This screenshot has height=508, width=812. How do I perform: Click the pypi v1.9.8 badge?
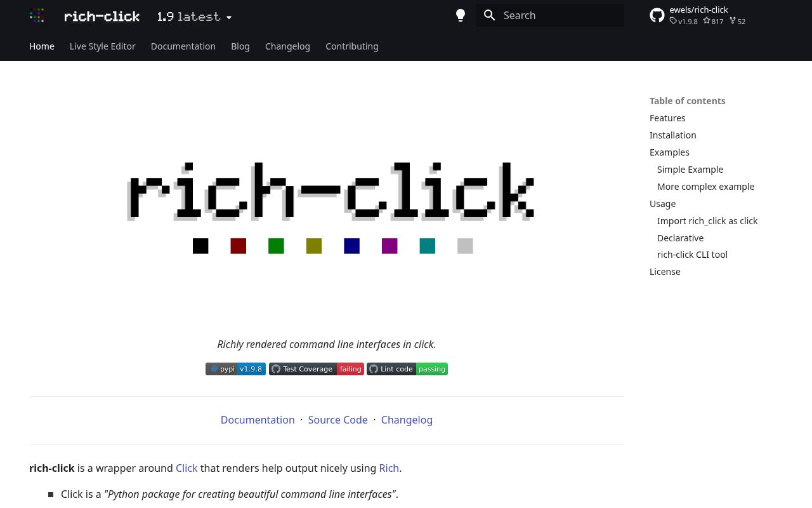[x=235, y=369]
